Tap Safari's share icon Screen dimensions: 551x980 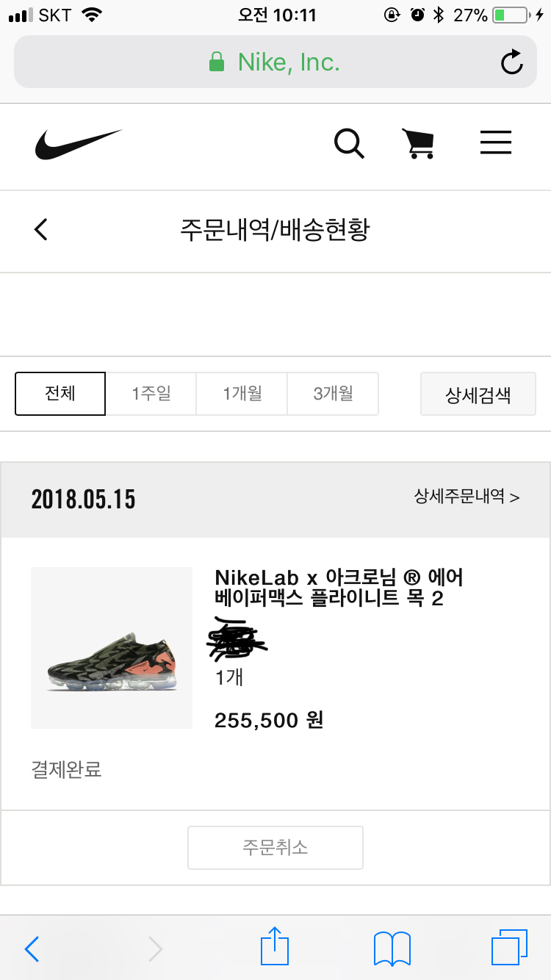275,946
